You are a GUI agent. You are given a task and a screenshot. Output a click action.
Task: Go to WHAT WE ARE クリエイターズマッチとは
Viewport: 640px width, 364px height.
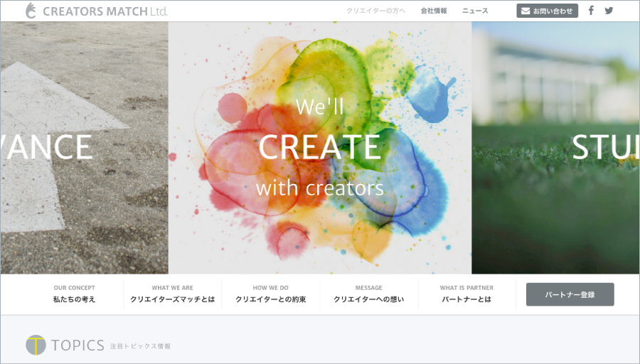click(x=172, y=294)
